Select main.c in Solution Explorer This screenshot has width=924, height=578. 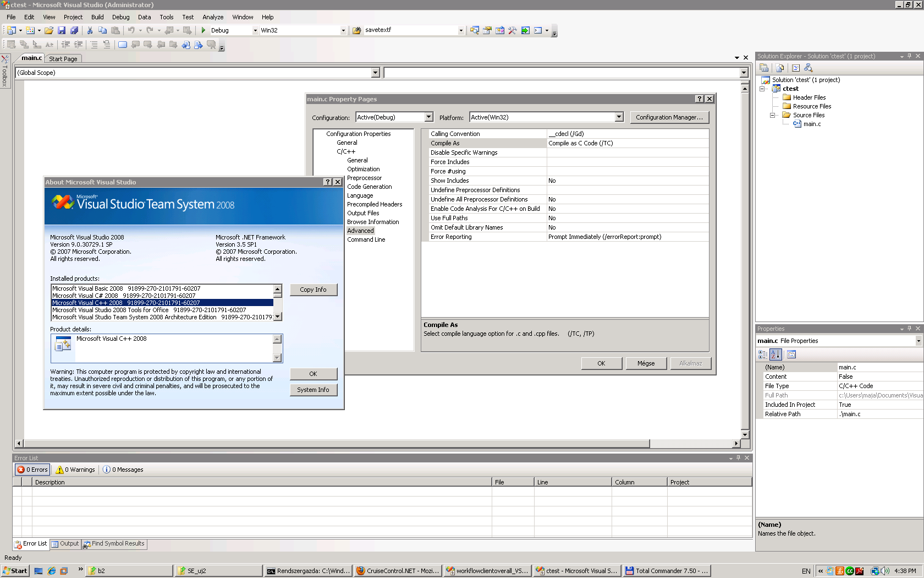(x=811, y=124)
